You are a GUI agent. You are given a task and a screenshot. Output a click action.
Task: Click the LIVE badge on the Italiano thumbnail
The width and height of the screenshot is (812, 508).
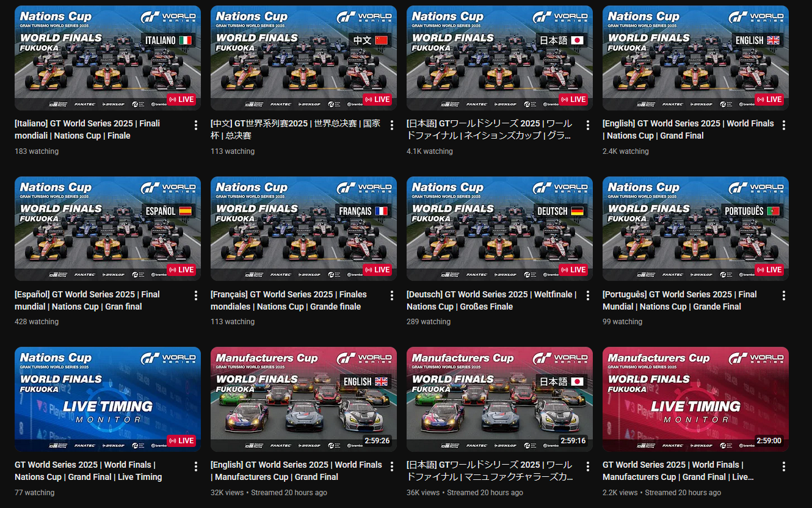click(181, 100)
